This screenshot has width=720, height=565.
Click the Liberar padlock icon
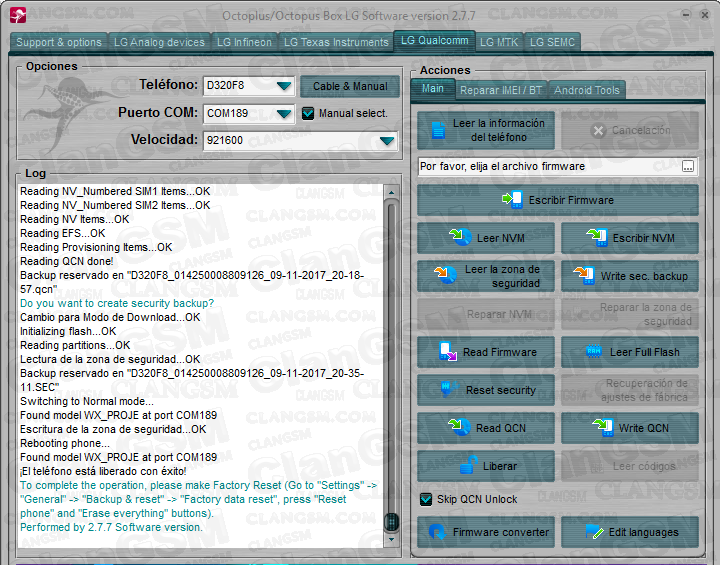click(x=468, y=465)
